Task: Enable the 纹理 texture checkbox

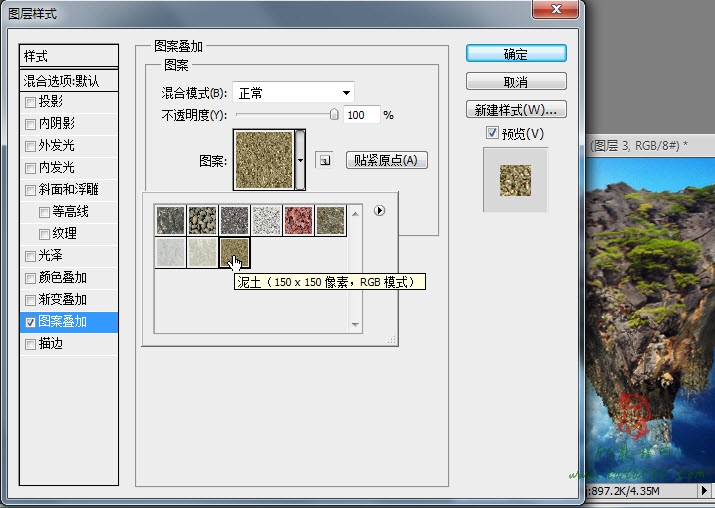Action: pos(44,234)
